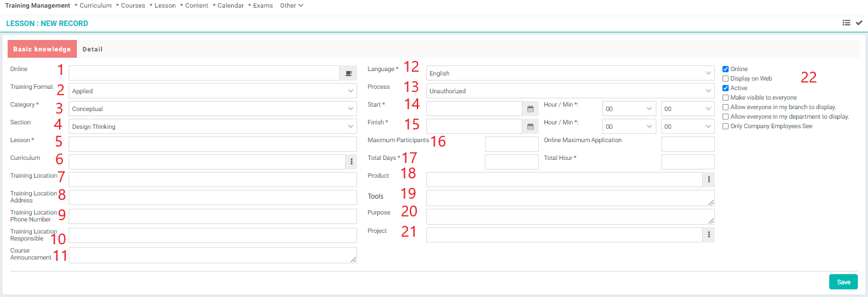The height and width of the screenshot is (297, 868).
Task: Check Only Company Employees See
Action: point(726,126)
